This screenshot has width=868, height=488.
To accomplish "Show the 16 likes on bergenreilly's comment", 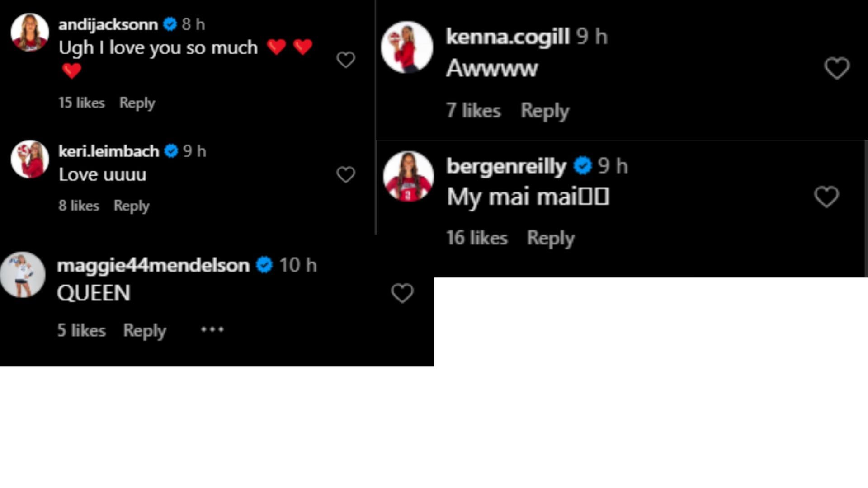I will (476, 238).
